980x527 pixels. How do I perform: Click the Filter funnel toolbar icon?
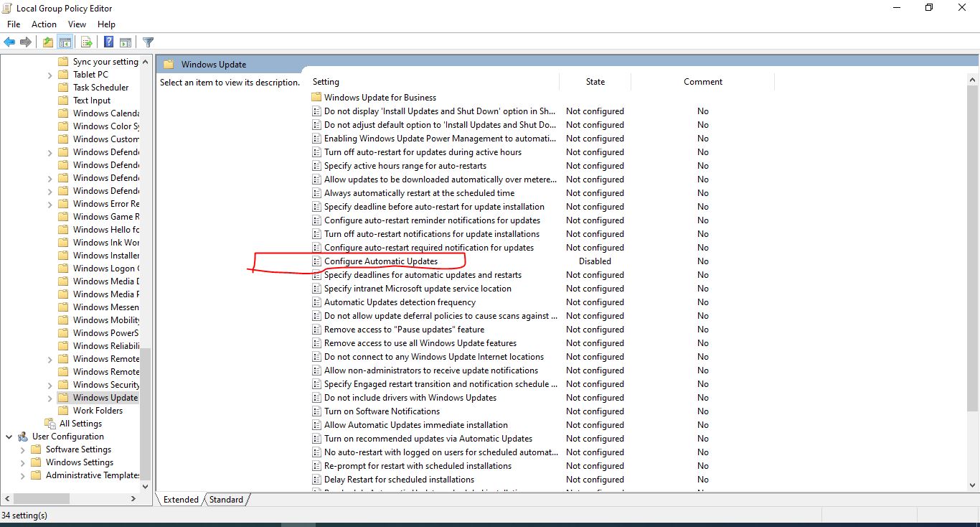click(x=148, y=42)
